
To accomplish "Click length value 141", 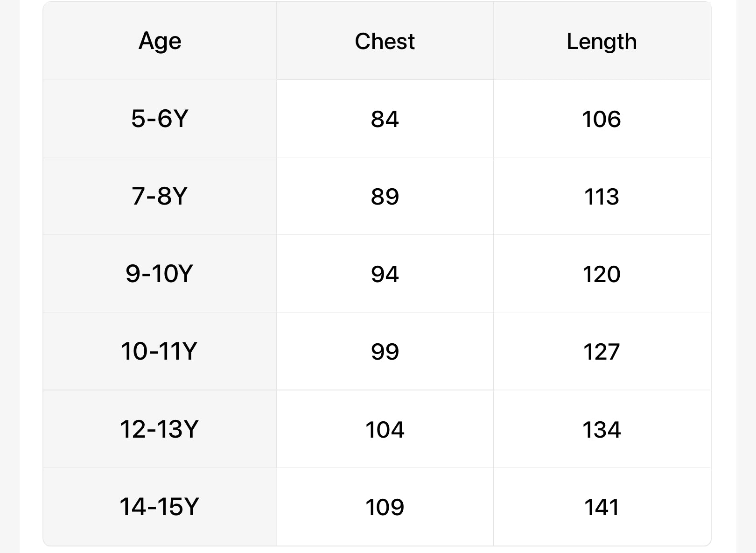I will point(602,507).
